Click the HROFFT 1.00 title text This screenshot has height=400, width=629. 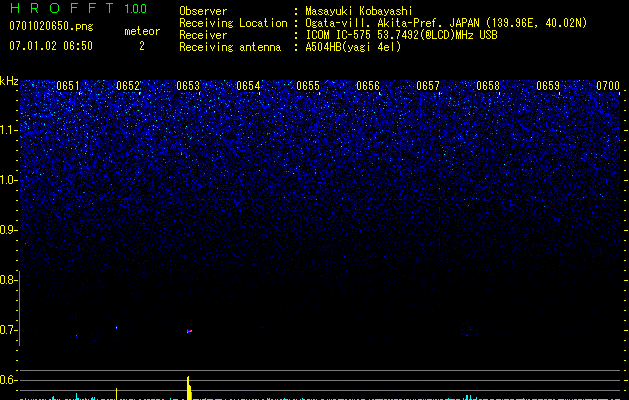[x=78, y=8]
